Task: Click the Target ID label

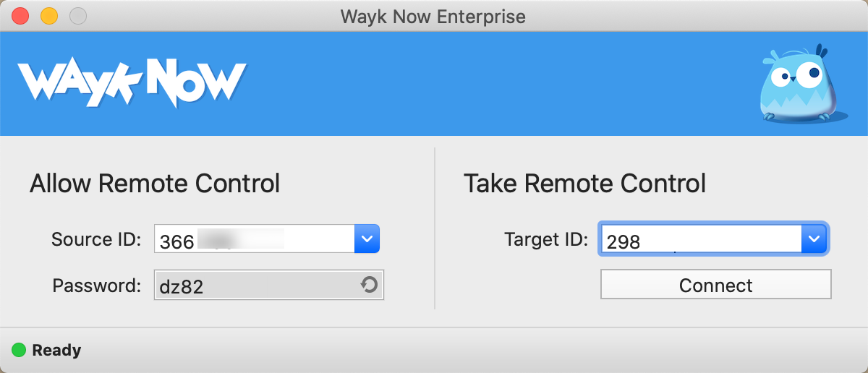Action: (x=547, y=239)
